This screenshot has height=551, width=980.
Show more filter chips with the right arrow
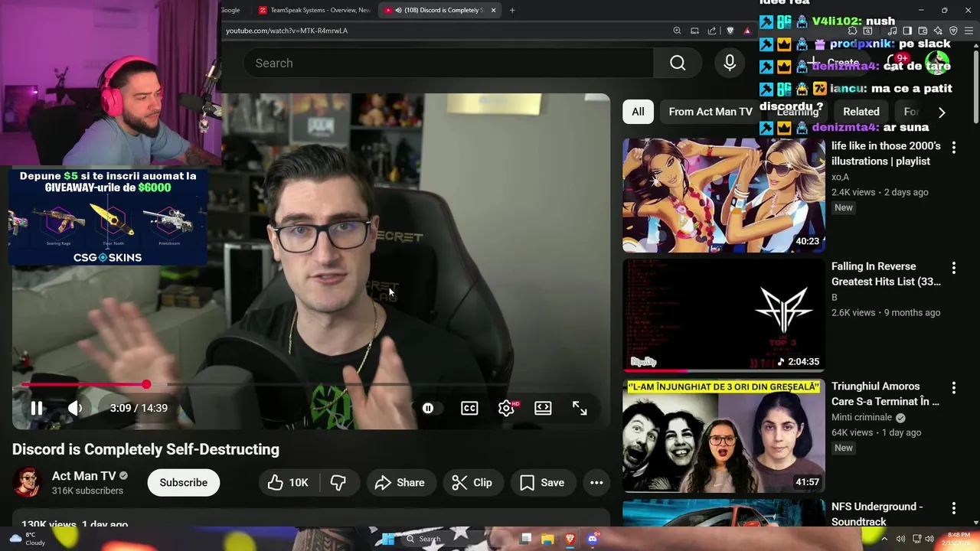[942, 112]
